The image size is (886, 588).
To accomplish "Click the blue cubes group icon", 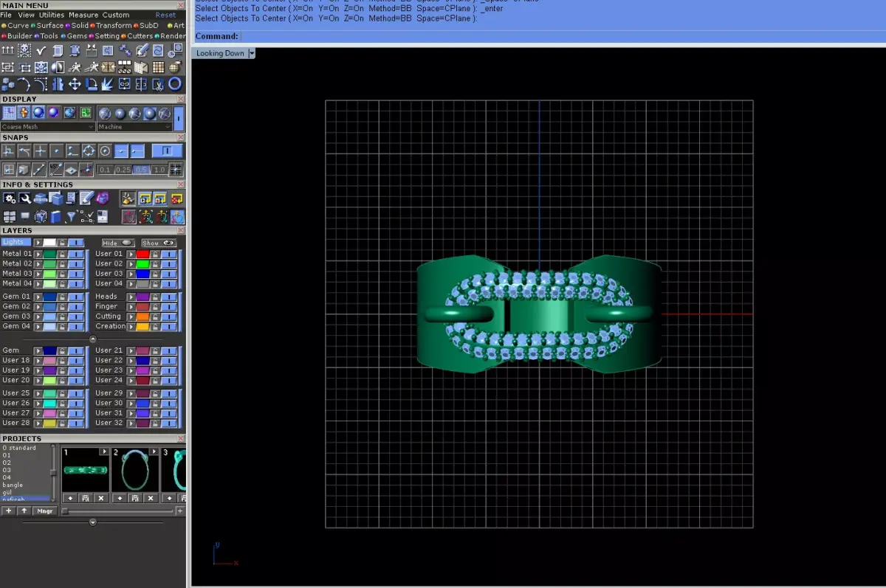I will pos(7,84).
